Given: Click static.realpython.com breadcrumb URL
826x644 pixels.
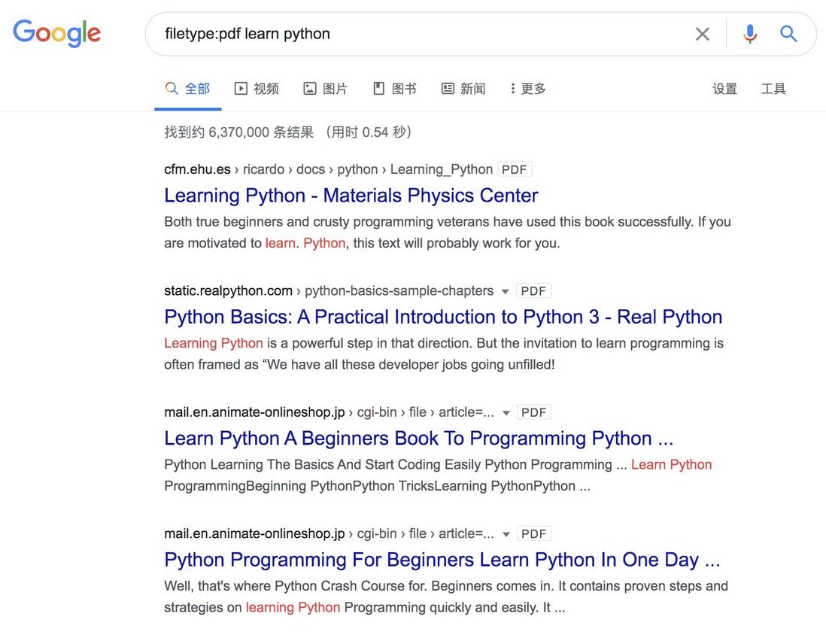Looking at the screenshot, I should coord(329,291).
